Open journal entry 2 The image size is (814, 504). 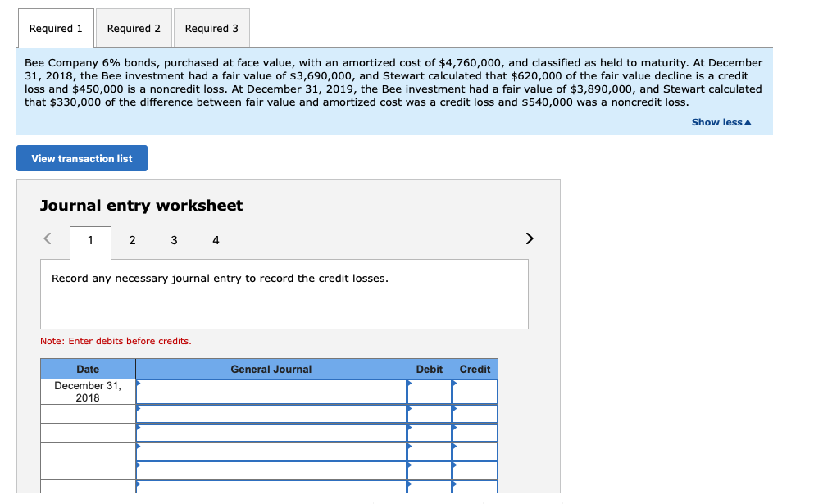point(132,240)
